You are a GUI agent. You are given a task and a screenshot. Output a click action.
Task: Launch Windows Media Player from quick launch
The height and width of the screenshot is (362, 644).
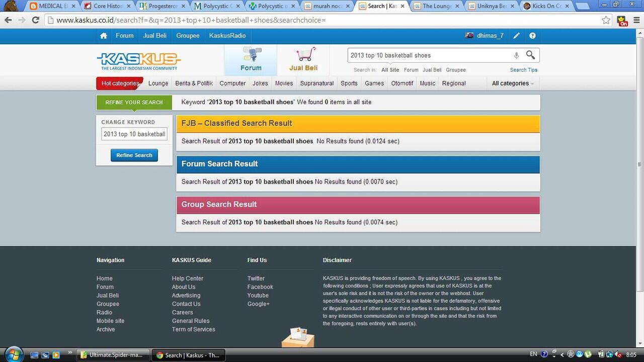click(x=56, y=355)
